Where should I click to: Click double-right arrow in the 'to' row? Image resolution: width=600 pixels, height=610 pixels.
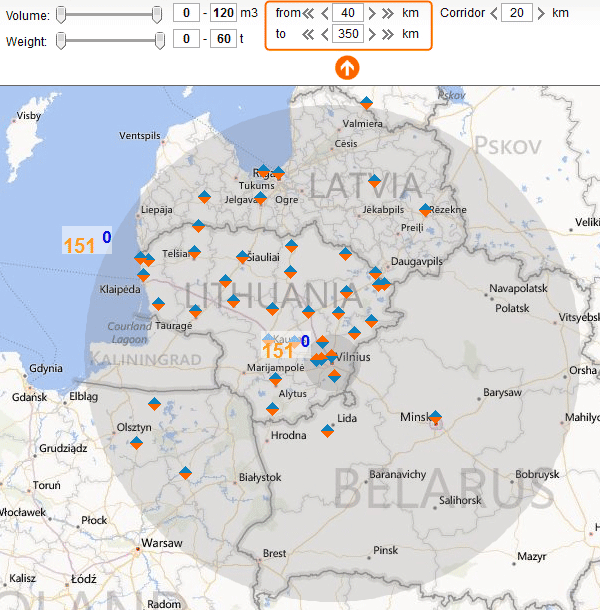387,34
